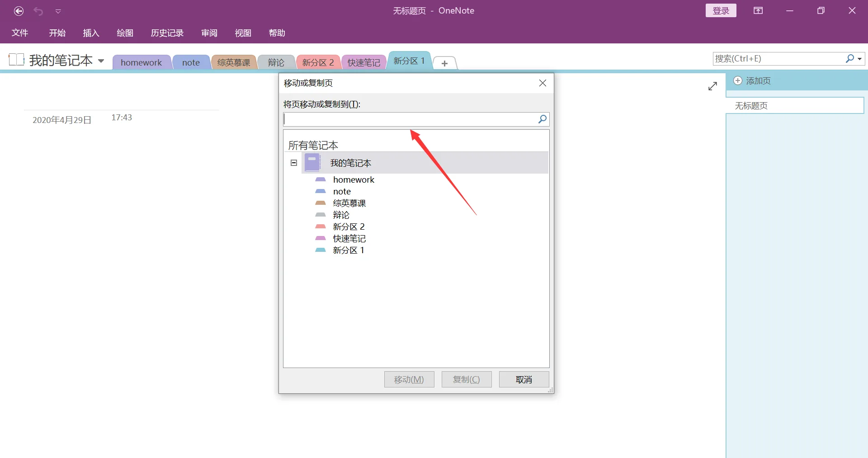This screenshot has height=458, width=868.
Task: Select homework section in dialog tree
Action: point(354,179)
